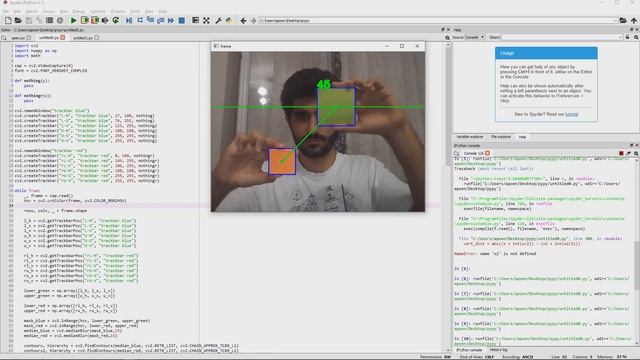Step out of function debug icon
This screenshot has height=360, width=640.
[160, 20]
